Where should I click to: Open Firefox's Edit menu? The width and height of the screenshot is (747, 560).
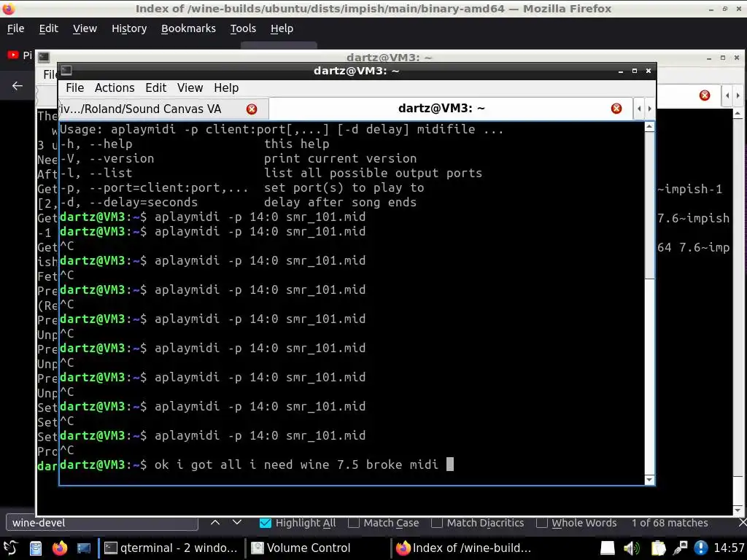49,28
